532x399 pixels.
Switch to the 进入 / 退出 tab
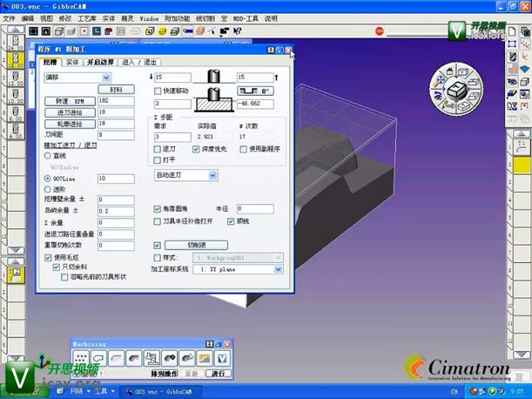[x=139, y=62]
